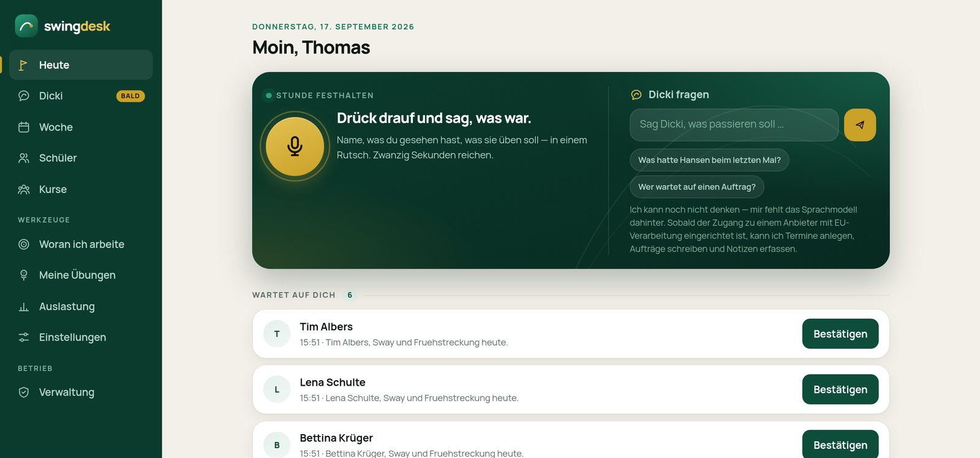Click the swingdesk logo icon

[26, 26]
